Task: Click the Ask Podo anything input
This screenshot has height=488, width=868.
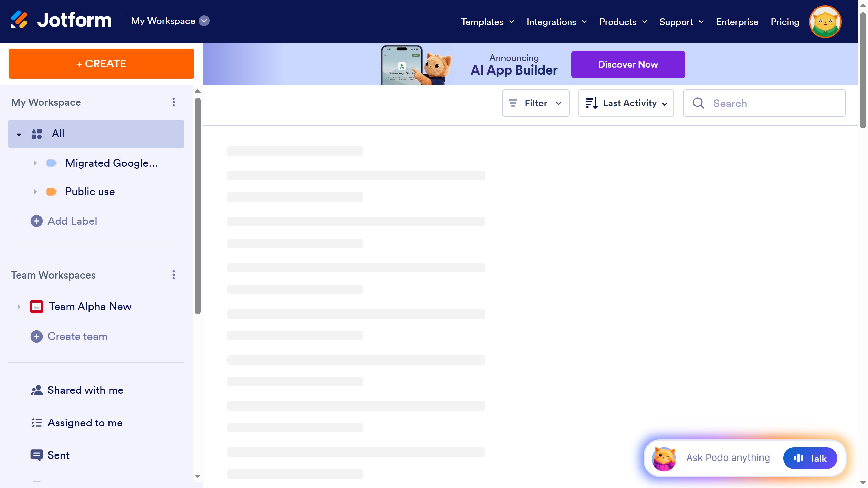Action: 728,458
